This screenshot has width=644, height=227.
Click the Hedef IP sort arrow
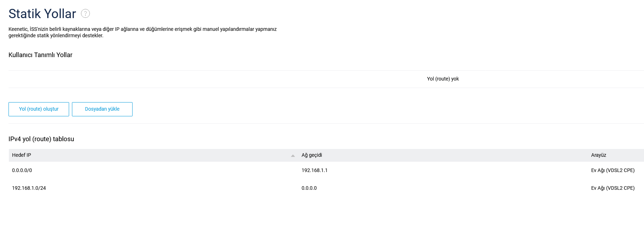pos(293,156)
